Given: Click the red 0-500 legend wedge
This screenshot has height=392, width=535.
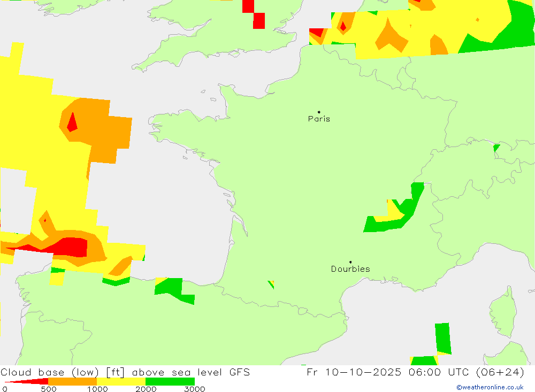Looking at the screenshot, I should point(27,381).
